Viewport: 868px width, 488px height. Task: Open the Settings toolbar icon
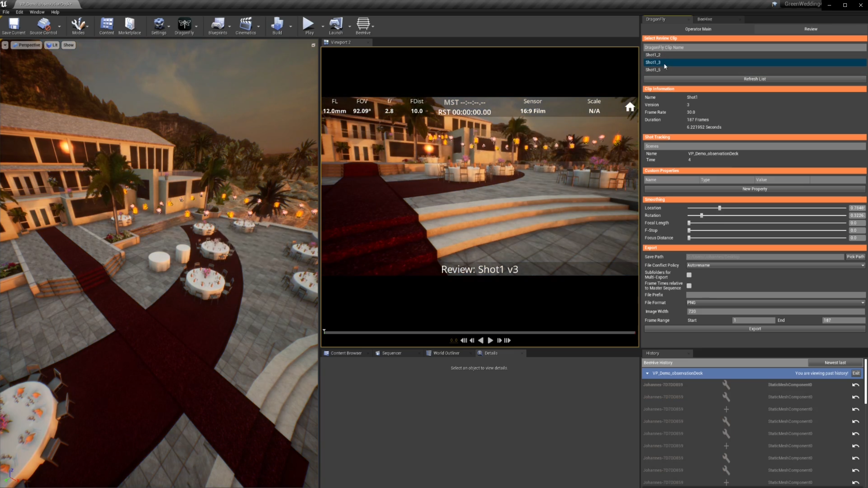(x=159, y=26)
